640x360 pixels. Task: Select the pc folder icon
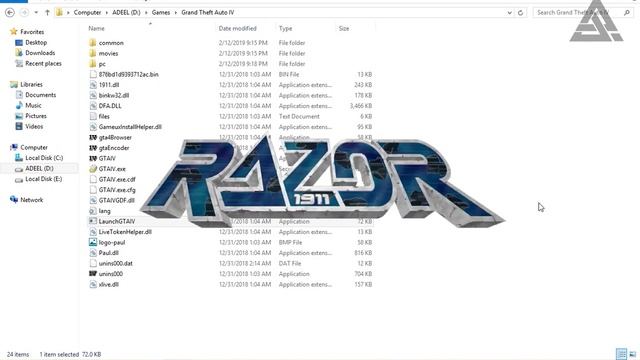click(93, 64)
